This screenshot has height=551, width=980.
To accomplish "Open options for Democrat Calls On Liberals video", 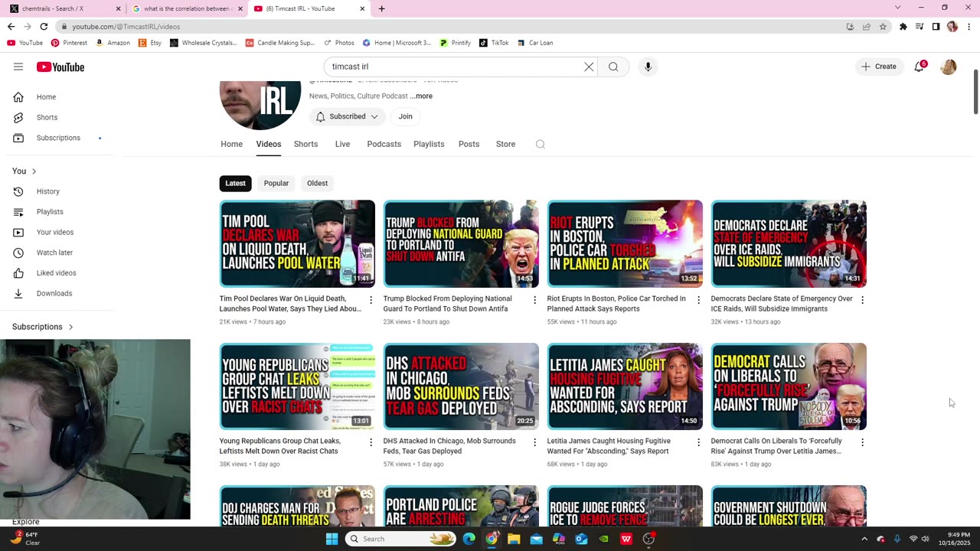I will [862, 442].
